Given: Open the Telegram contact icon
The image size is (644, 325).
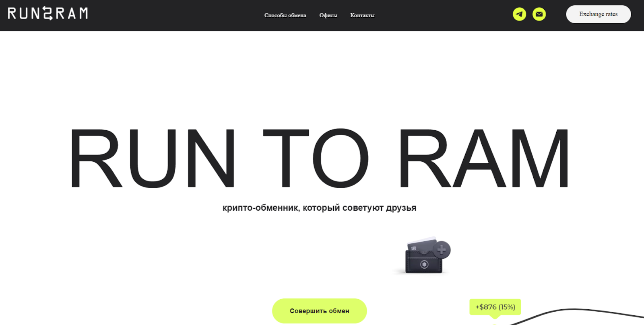Looking at the screenshot, I should (x=519, y=14).
